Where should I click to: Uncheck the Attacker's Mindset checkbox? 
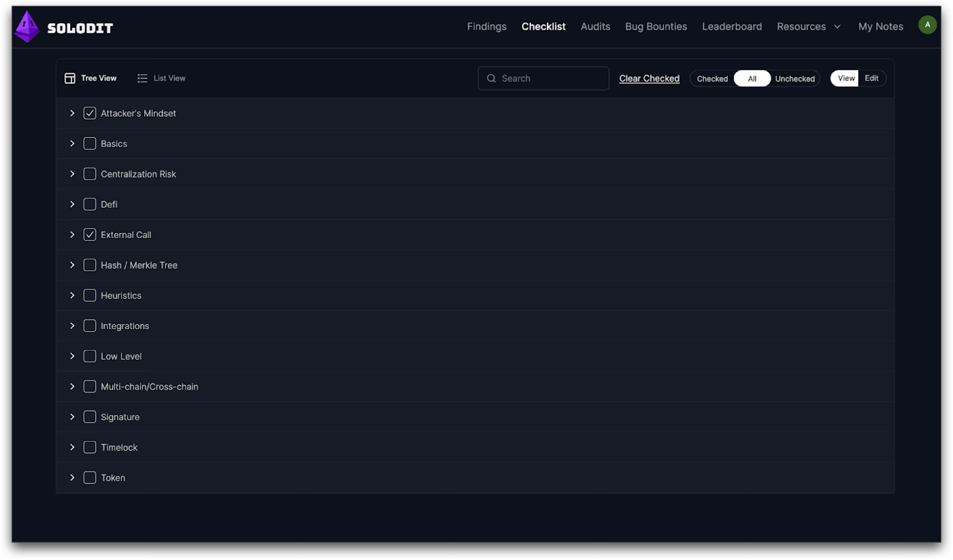pyautogui.click(x=89, y=112)
